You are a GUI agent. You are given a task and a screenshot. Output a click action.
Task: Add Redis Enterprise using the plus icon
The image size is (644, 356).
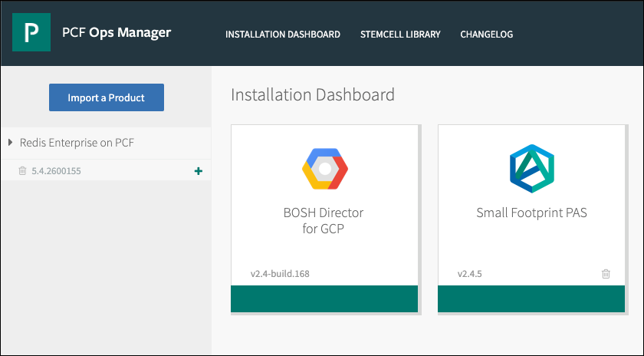pyautogui.click(x=199, y=171)
